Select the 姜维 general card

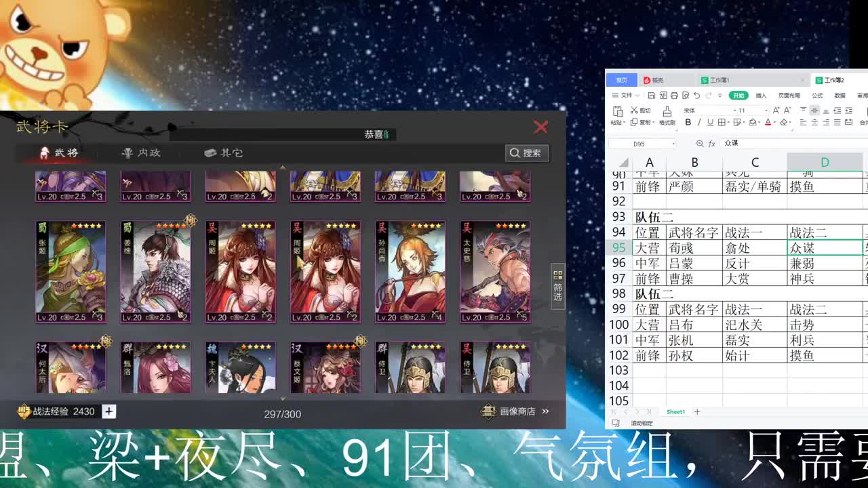tap(155, 271)
